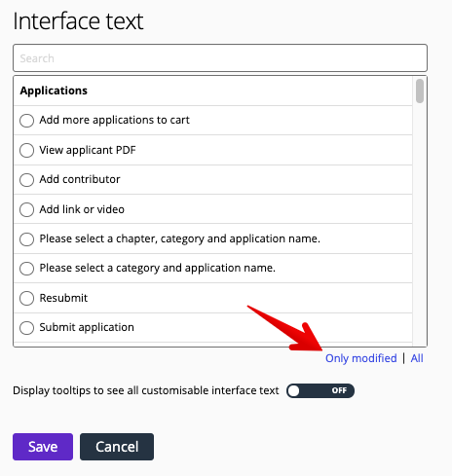Viewport: 452px width, 476px height.
Task: Choose the 'Submit application' radio option
Action: coord(26,328)
